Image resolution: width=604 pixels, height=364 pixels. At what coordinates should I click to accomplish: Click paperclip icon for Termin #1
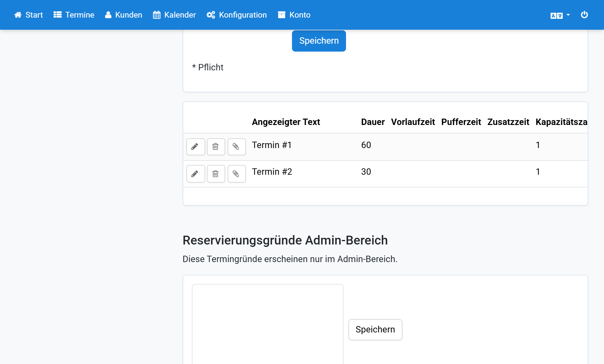click(x=236, y=147)
